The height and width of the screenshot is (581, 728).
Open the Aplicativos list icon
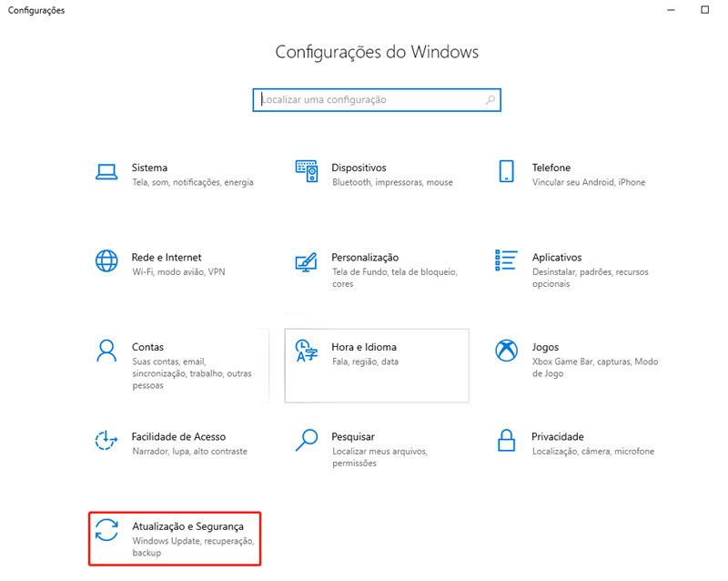(506, 260)
